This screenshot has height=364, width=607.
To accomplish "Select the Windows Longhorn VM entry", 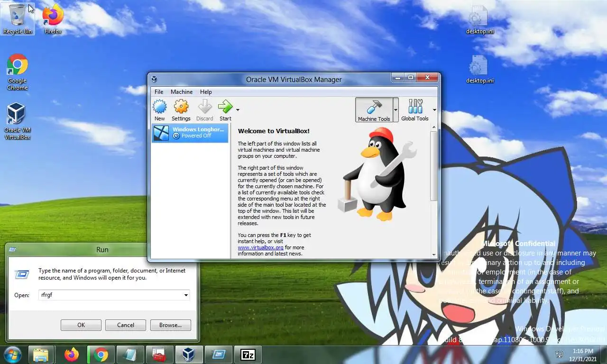I will coord(190,133).
